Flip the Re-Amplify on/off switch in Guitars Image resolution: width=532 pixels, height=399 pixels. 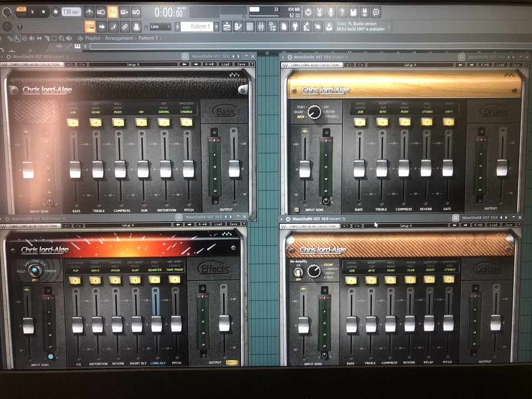298,272
